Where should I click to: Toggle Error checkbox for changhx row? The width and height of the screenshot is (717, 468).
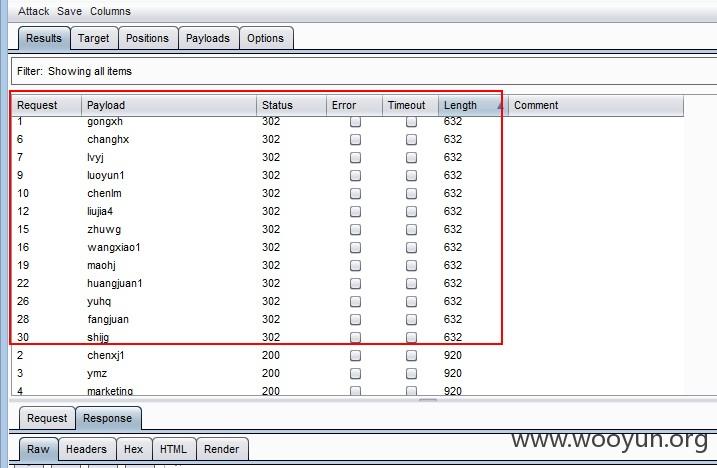[355, 140]
